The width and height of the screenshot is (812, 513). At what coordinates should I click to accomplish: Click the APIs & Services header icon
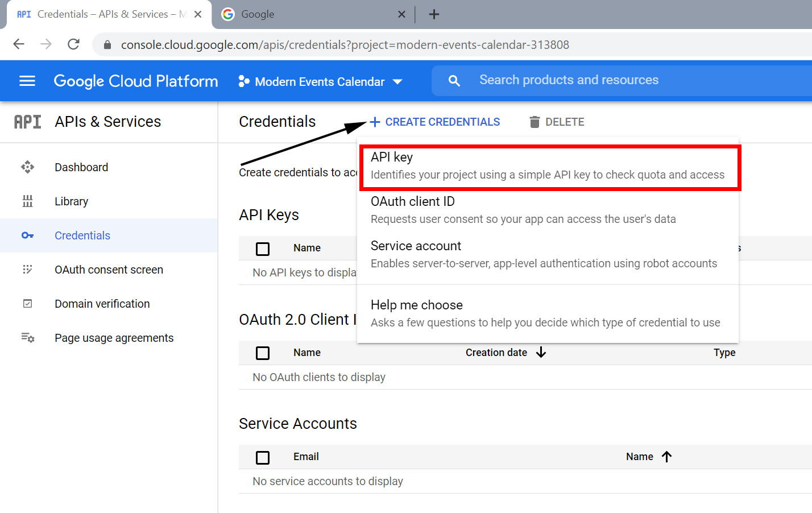[27, 122]
